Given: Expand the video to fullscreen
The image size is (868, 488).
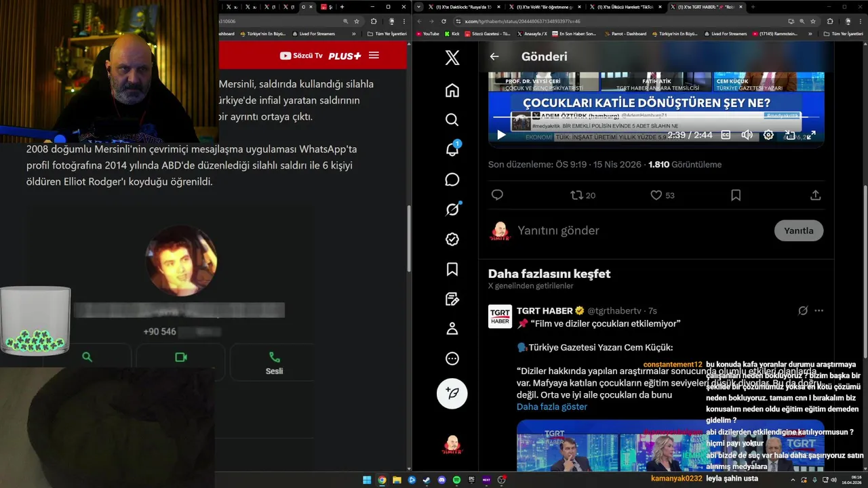Looking at the screenshot, I should (811, 135).
